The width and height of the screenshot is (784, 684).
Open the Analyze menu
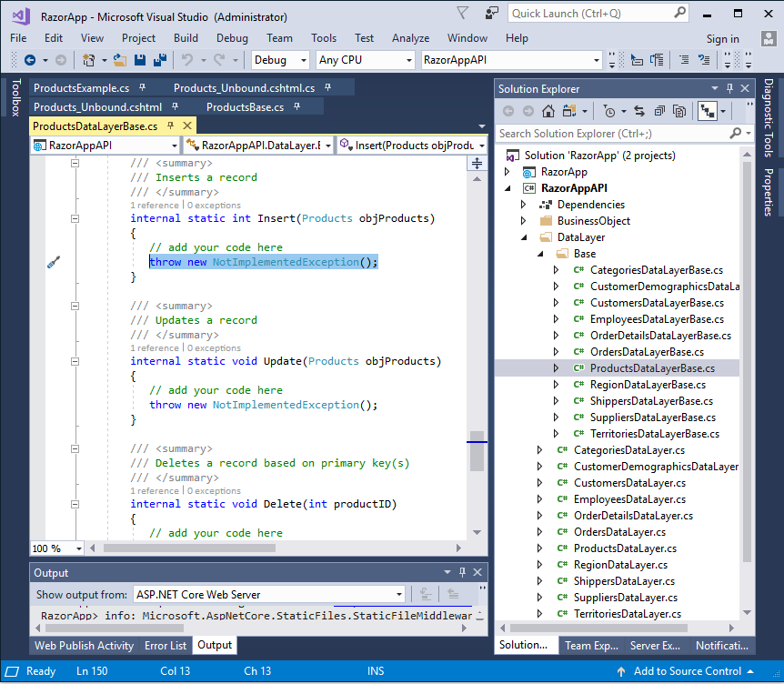pyautogui.click(x=410, y=38)
